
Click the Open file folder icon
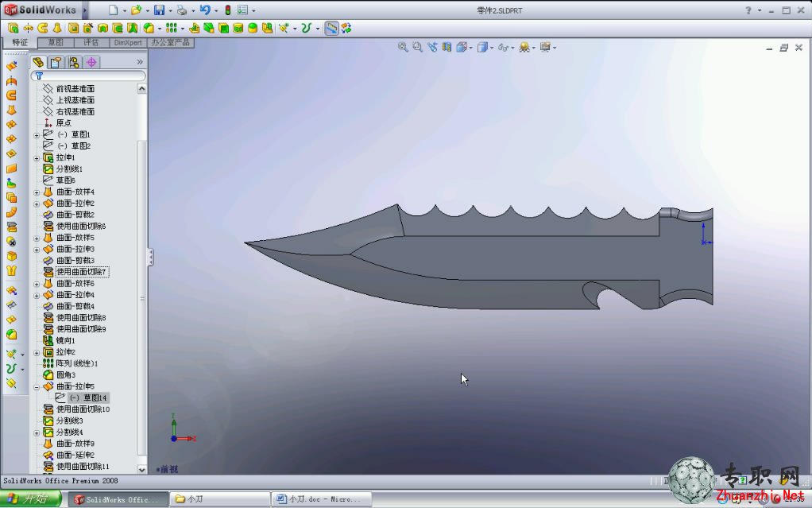coord(136,10)
